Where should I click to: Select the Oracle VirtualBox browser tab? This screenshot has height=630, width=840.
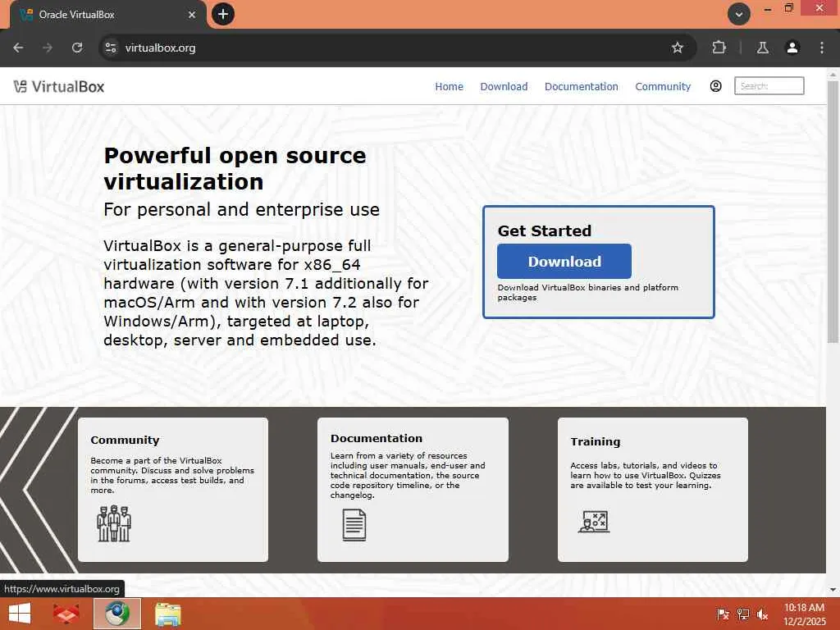107,15
